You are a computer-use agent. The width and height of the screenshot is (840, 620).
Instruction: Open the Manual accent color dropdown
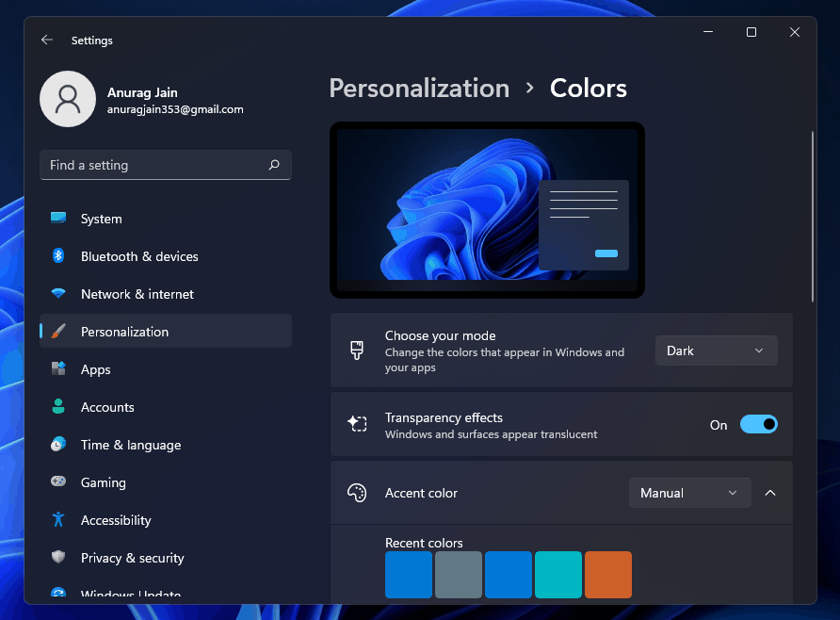[x=690, y=493]
